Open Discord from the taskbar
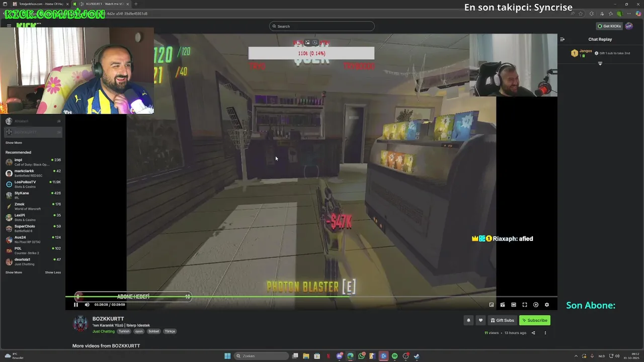This screenshot has width=644, height=362. tap(339, 356)
